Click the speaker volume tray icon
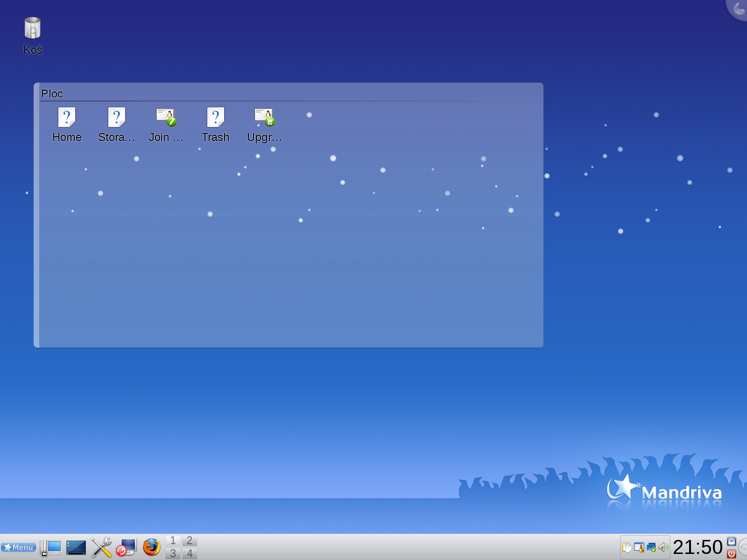This screenshot has width=747, height=560. point(663,547)
